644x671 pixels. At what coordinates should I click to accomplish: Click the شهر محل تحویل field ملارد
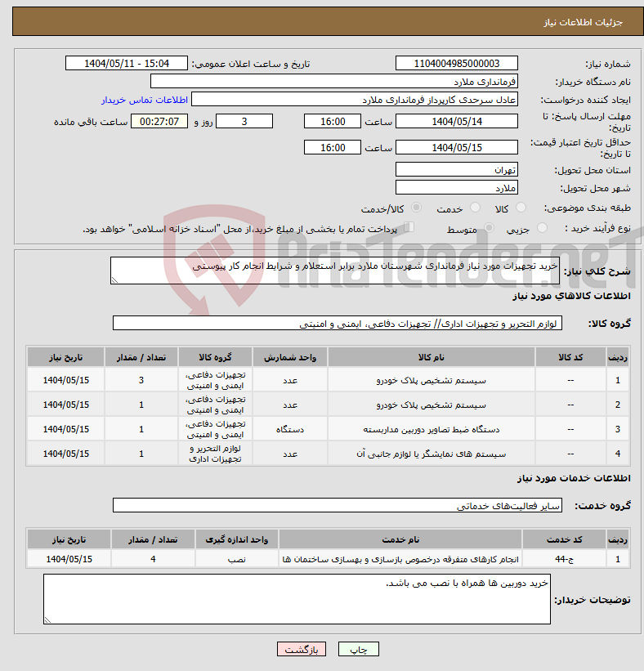457,188
